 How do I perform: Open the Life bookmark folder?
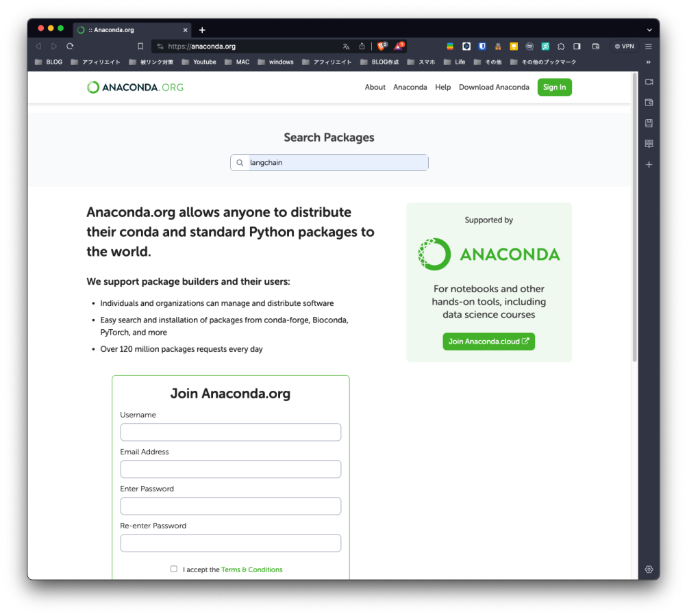(454, 62)
